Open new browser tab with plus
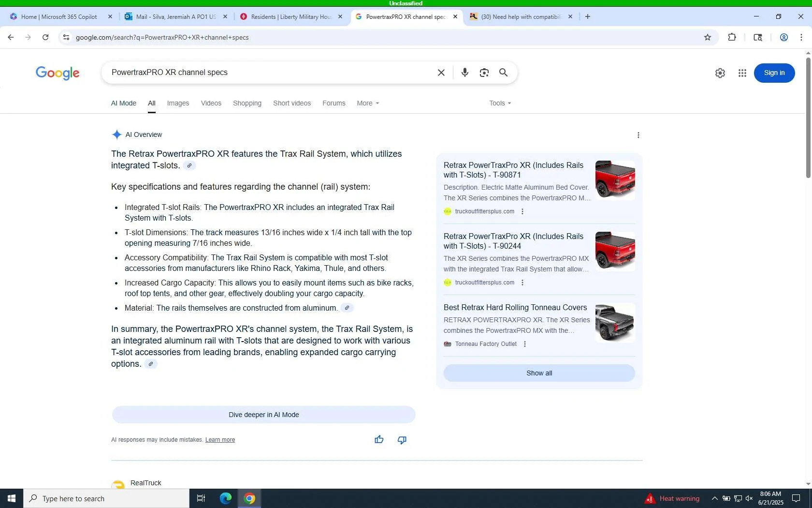This screenshot has width=812, height=508. click(x=587, y=16)
